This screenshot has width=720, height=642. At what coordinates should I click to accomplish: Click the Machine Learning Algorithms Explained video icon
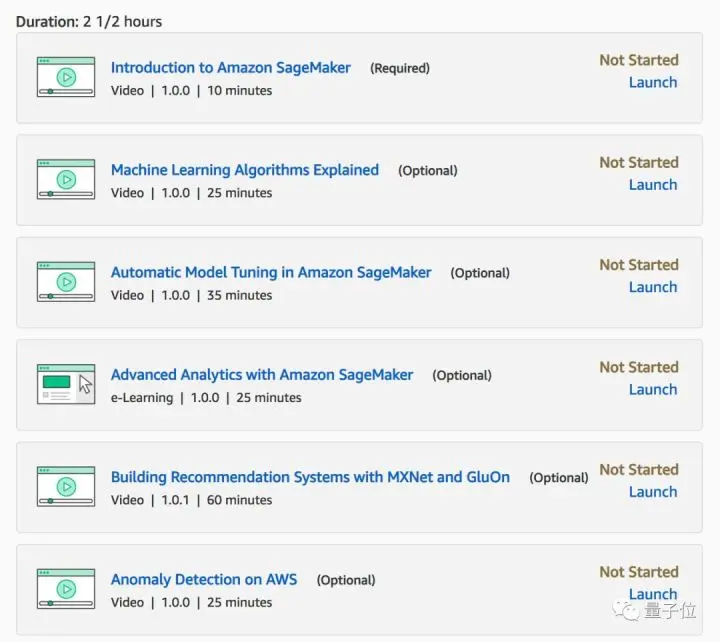66,180
